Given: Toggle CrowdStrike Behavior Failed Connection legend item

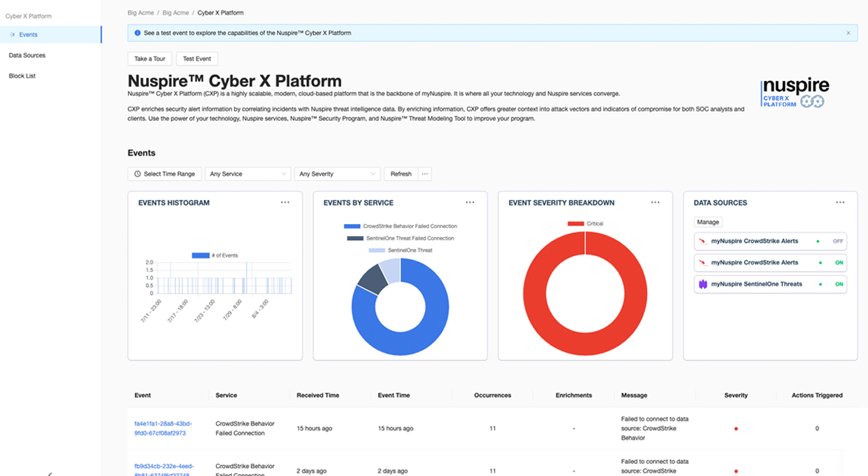Looking at the screenshot, I should tap(401, 226).
